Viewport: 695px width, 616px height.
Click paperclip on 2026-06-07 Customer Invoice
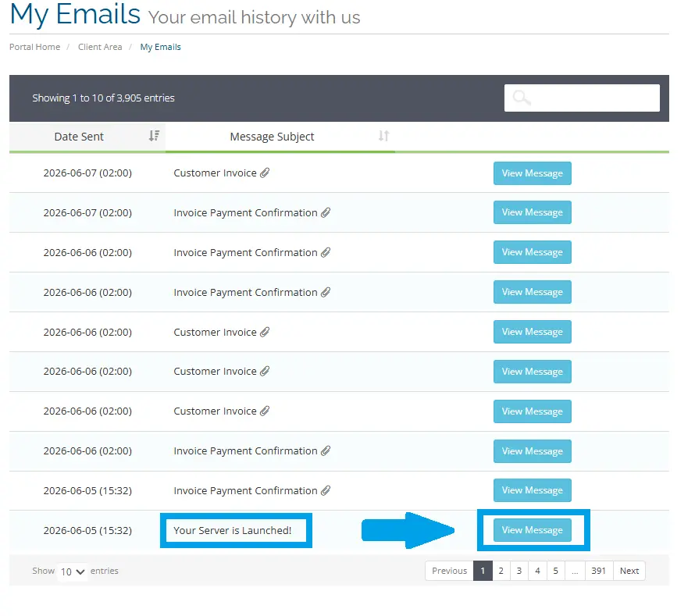pyautogui.click(x=265, y=173)
